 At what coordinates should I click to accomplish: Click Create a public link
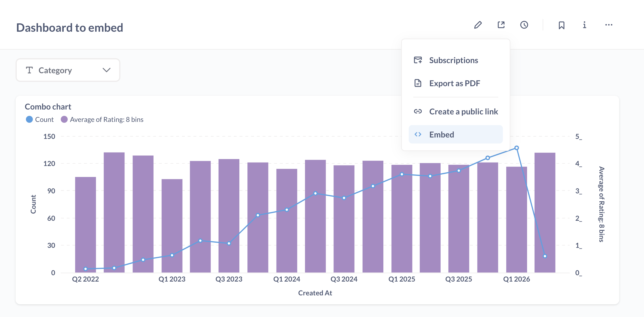pos(464,112)
